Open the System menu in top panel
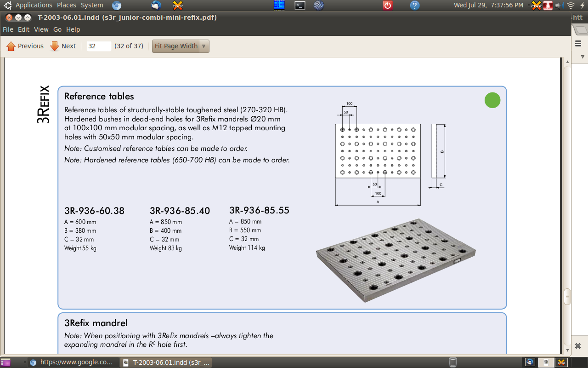Image resolution: width=588 pixels, height=368 pixels. point(92,5)
